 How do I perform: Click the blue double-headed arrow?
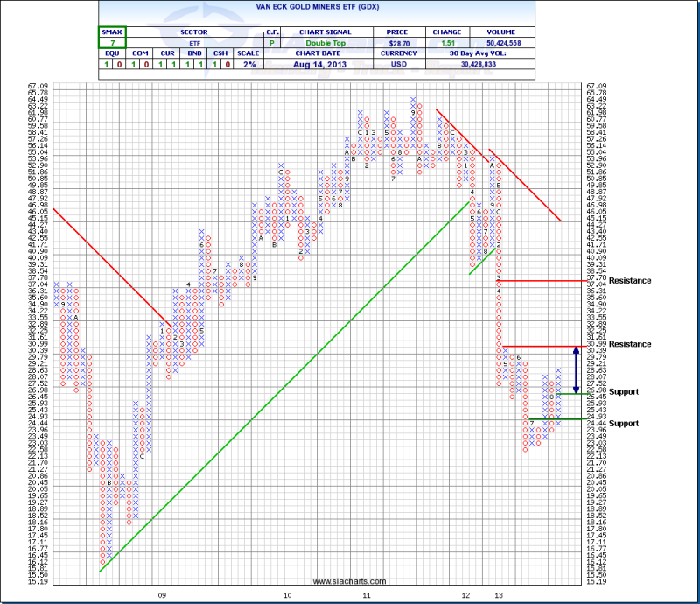[x=575, y=369]
